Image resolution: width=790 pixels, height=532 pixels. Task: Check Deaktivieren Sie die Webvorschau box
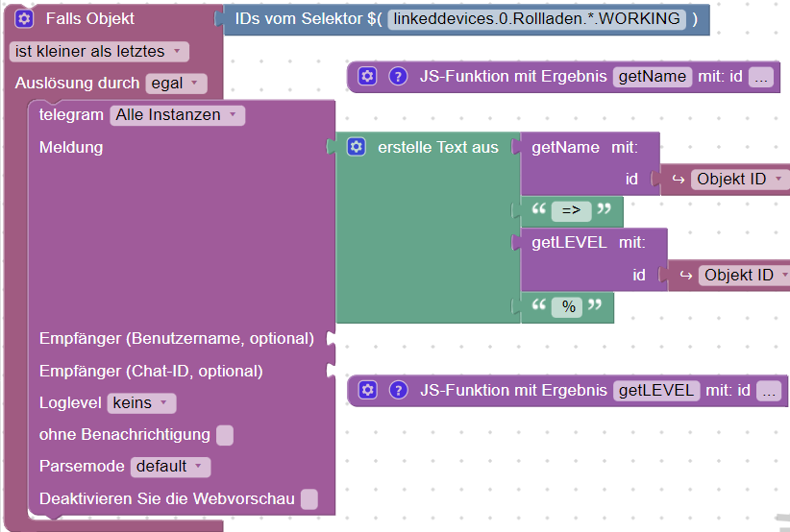point(309,499)
